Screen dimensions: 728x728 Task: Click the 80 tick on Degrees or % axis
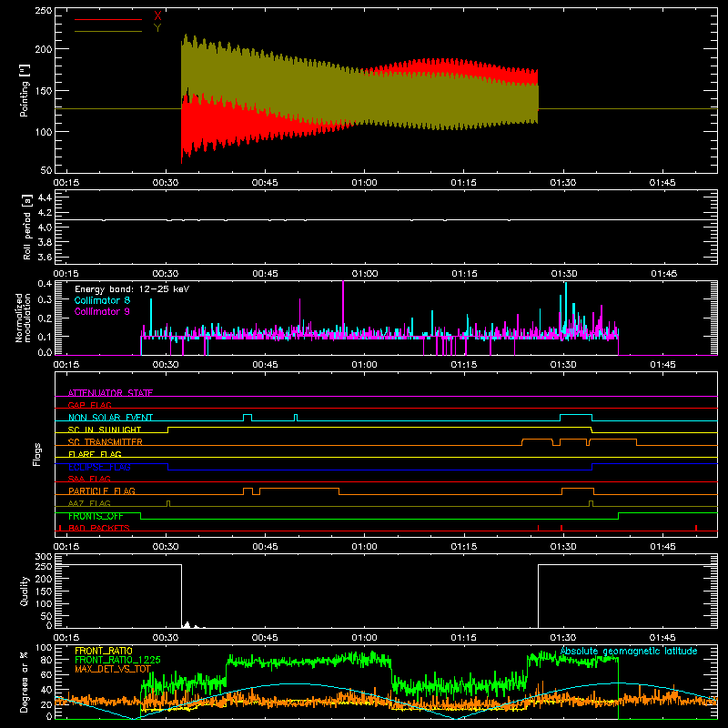tap(46, 660)
